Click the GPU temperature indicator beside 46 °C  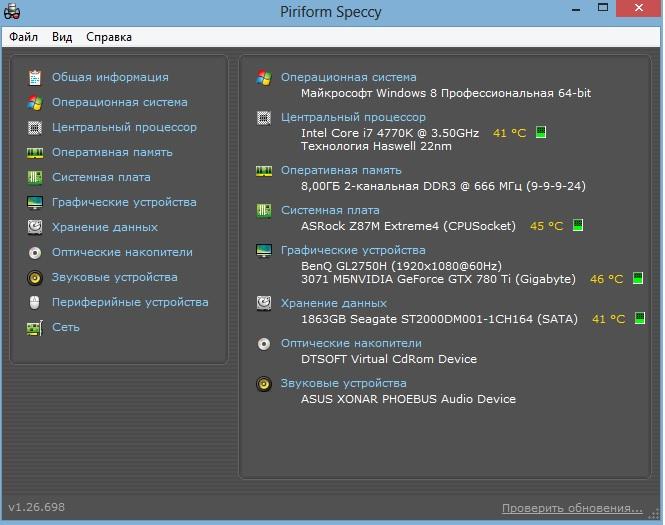click(x=637, y=278)
